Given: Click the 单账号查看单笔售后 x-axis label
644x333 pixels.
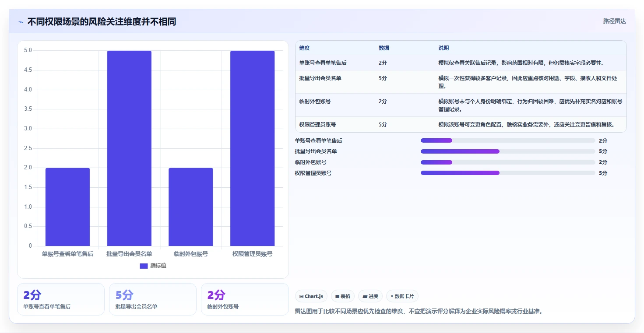Looking at the screenshot, I should pyautogui.click(x=67, y=254).
